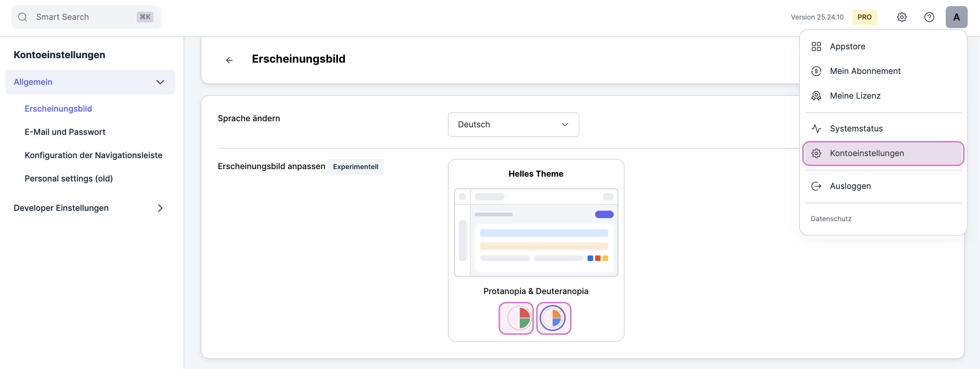Open the help question mark icon
The height and width of the screenshot is (369, 980).
(x=929, y=17)
